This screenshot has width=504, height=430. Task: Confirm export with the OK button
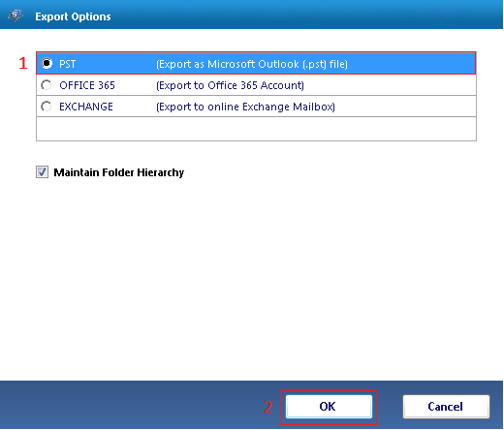click(329, 407)
